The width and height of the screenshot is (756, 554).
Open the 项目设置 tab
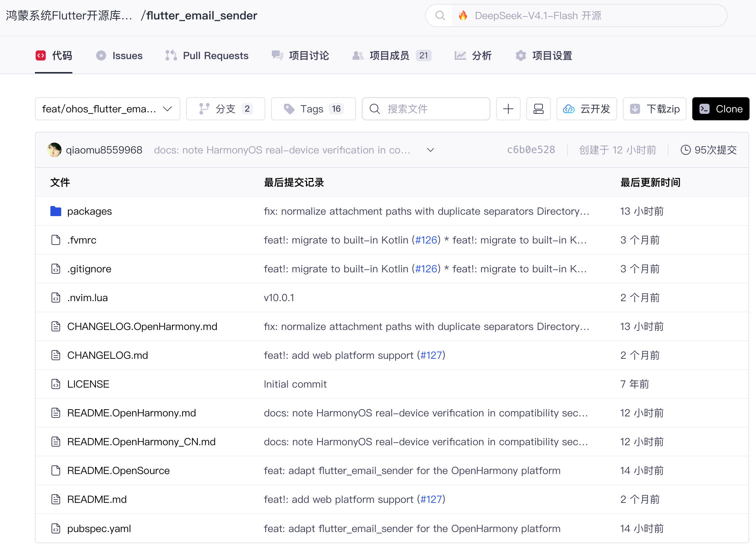544,55
